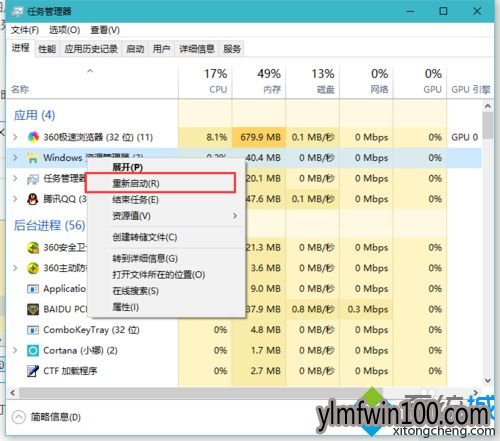The image size is (500, 441).
Task: Click the 360极速浏览器 browser icon
Action: tap(33, 137)
